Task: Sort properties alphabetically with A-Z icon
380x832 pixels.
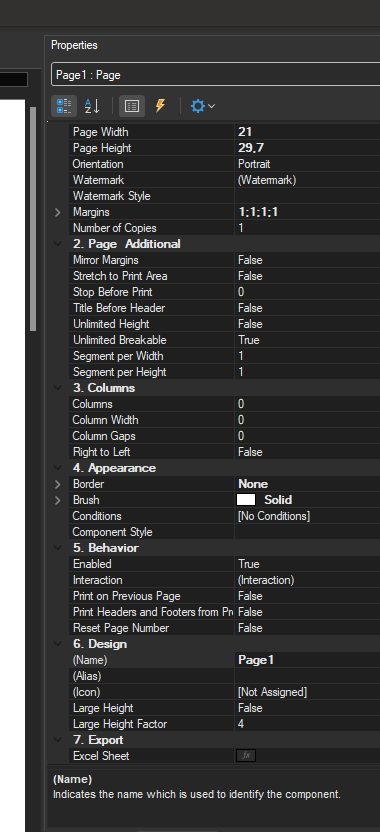Action: (92, 106)
